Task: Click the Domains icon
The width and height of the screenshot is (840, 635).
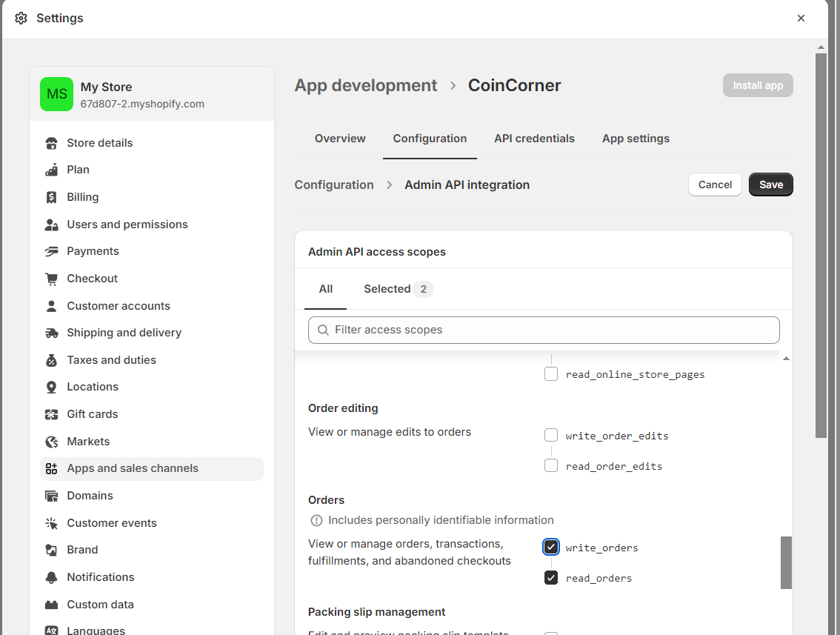Action: coord(51,496)
